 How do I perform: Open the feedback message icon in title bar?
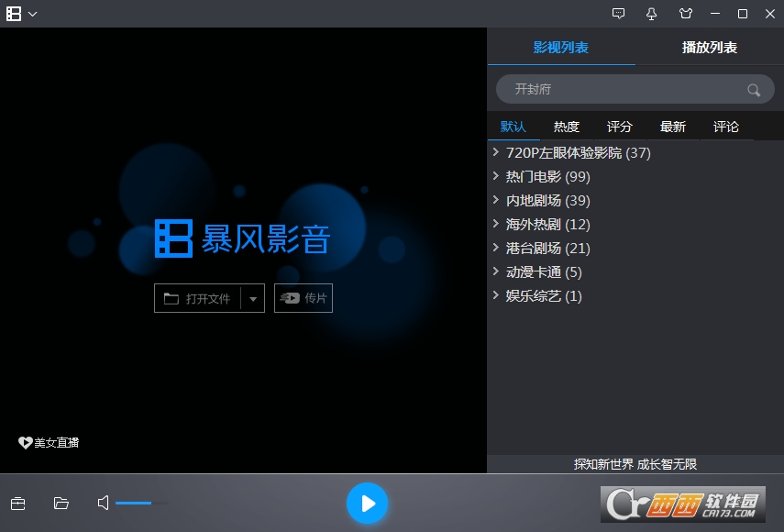pos(618,14)
